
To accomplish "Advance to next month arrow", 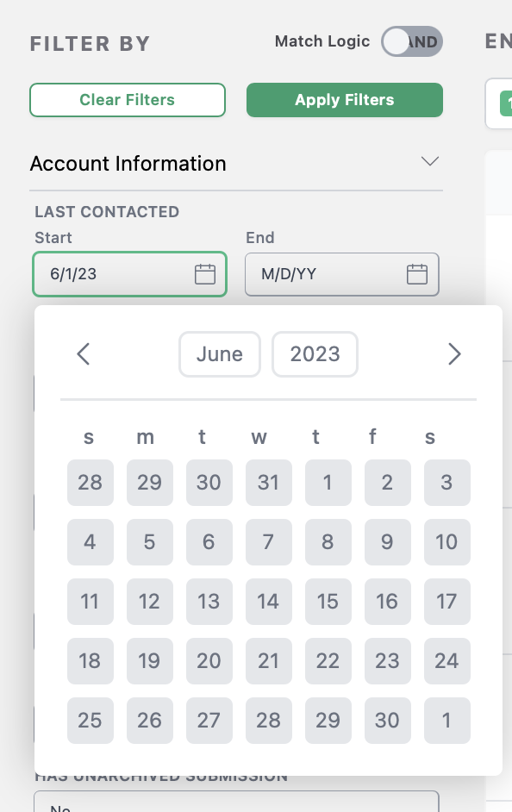I will tap(454, 354).
